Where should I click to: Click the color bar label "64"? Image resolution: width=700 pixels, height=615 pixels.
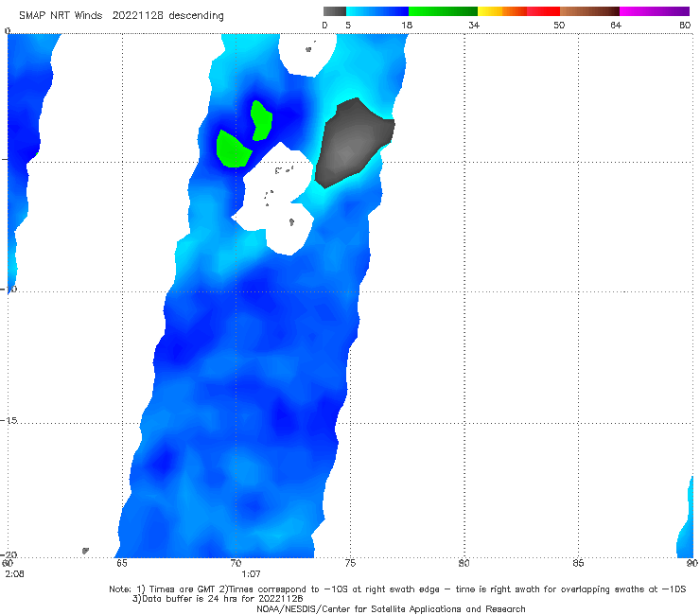point(616,26)
